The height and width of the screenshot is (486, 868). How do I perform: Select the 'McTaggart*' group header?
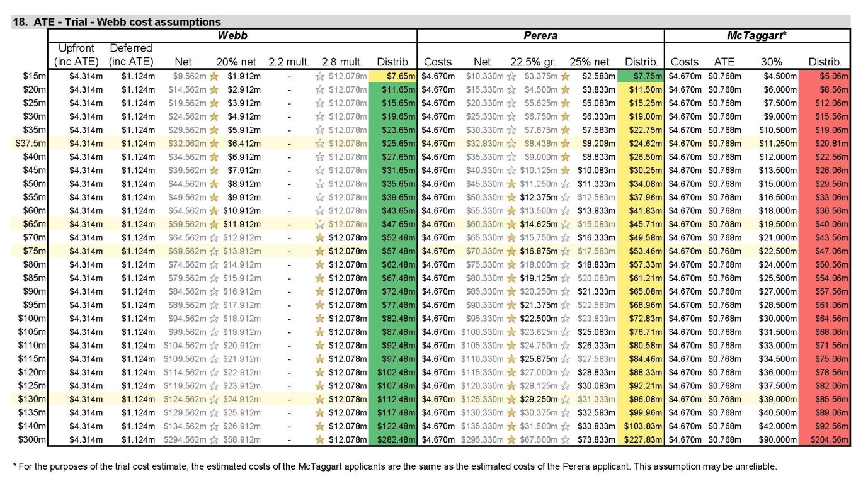tap(757, 35)
